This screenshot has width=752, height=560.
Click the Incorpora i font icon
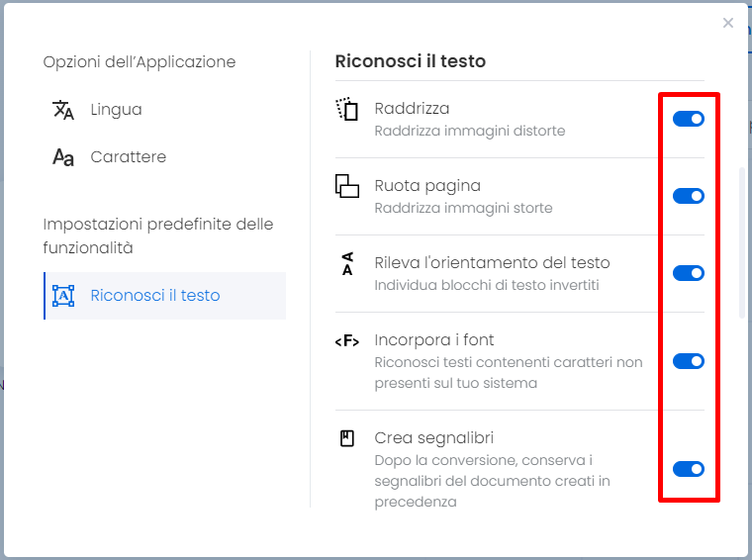click(346, 341)
